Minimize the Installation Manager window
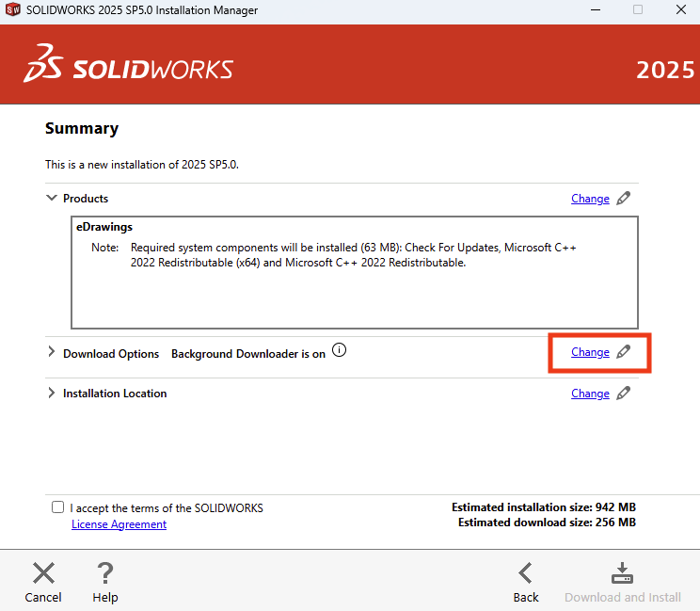 [593, 9]
